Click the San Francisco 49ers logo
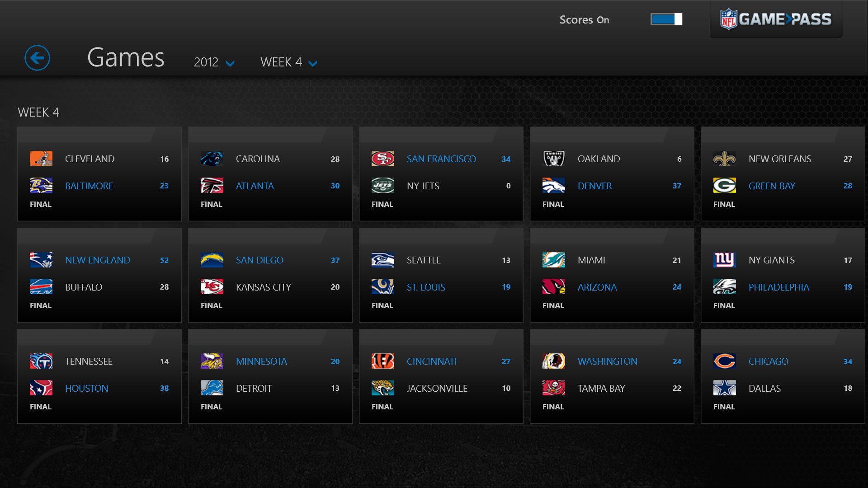 382,159
